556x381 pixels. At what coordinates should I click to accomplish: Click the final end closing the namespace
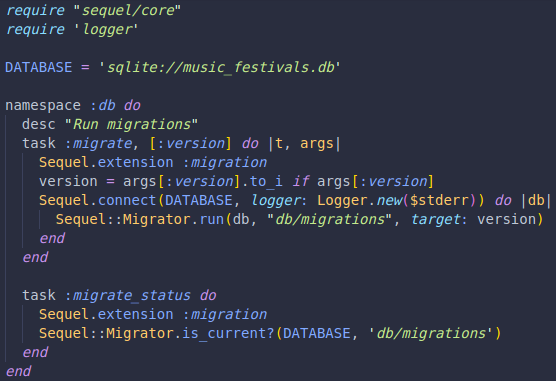pyautogui.click(x=18, y=371)
